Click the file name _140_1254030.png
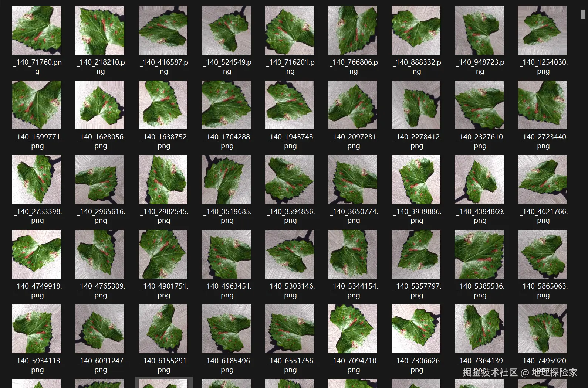This screenshot has height=388, width=588. point(543,67)
